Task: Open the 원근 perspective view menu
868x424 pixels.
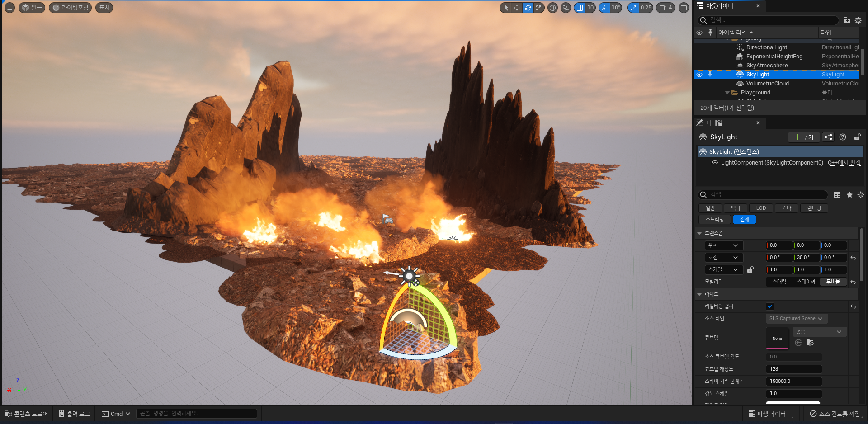Action: coord(32,8)
